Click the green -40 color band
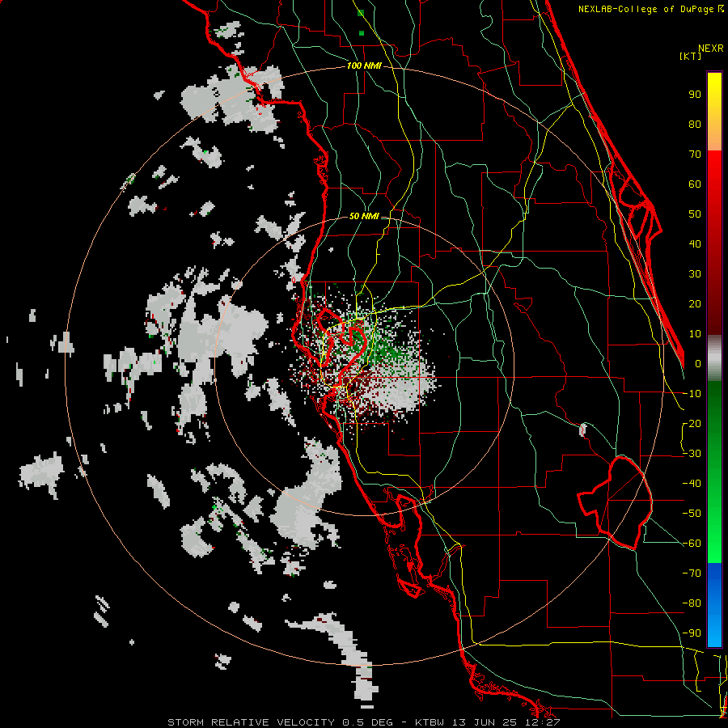 714,484
